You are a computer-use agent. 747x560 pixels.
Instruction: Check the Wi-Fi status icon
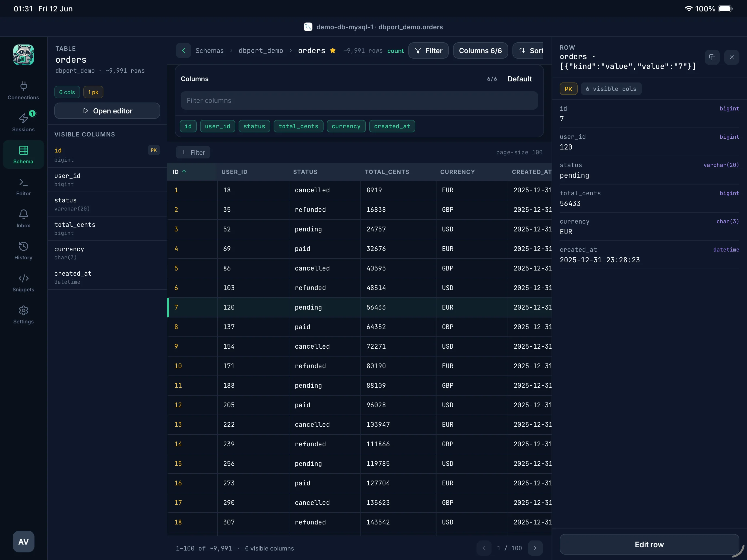(689, 9)
